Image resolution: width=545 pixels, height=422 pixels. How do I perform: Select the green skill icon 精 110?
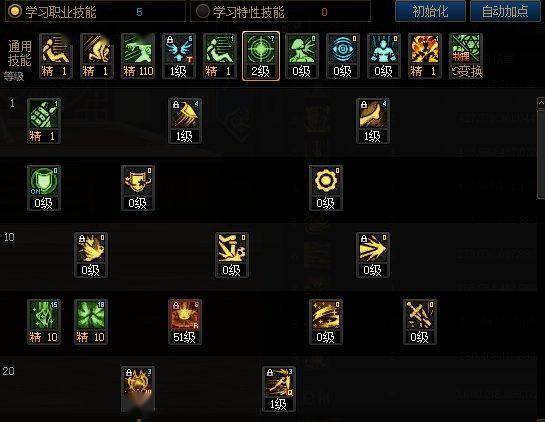click(138, 56)
